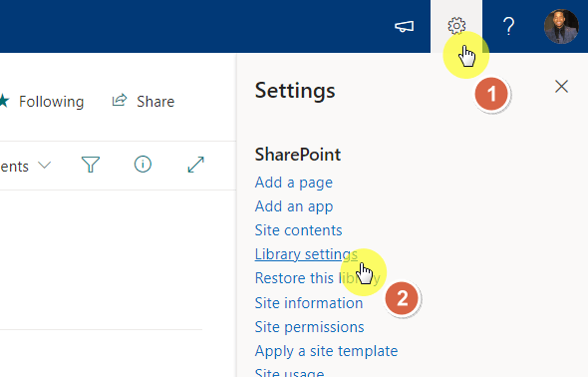Open the filter pane icon
This screenshot has height=377, width=588.
point(91,165)
